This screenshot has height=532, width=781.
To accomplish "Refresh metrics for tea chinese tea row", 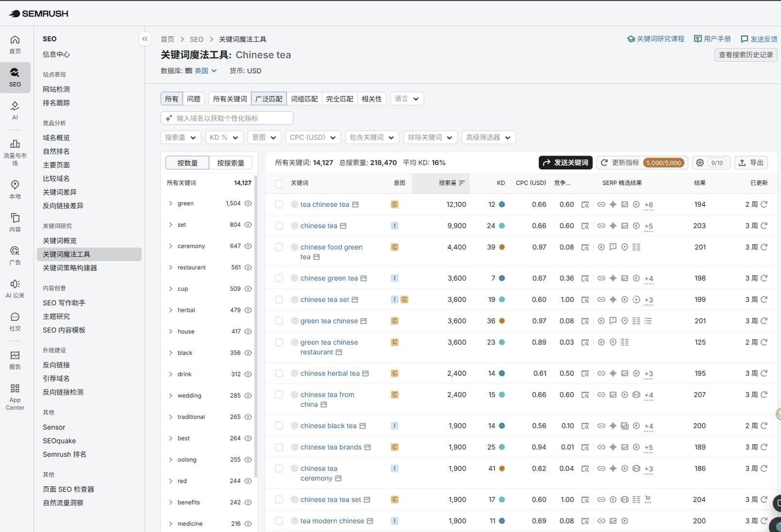I will pyautogui.click(x=764, y=204).
